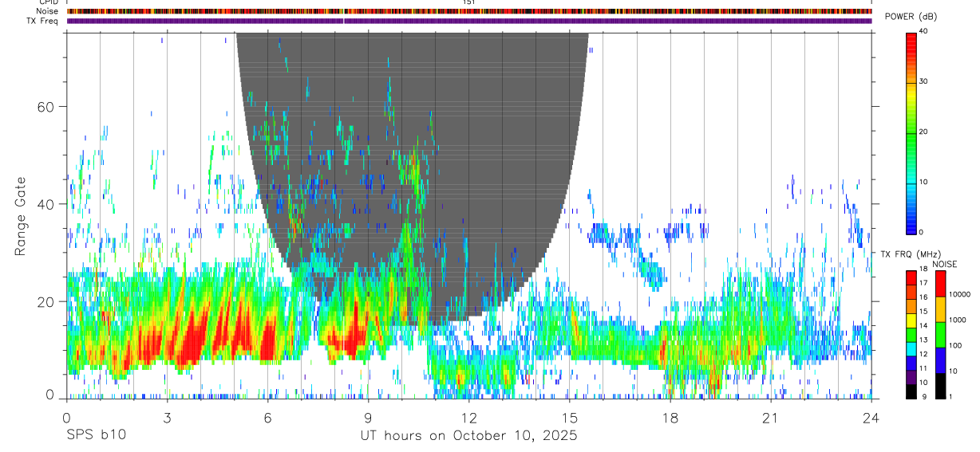Click UT hour axis tick label 12

(469, 416)
